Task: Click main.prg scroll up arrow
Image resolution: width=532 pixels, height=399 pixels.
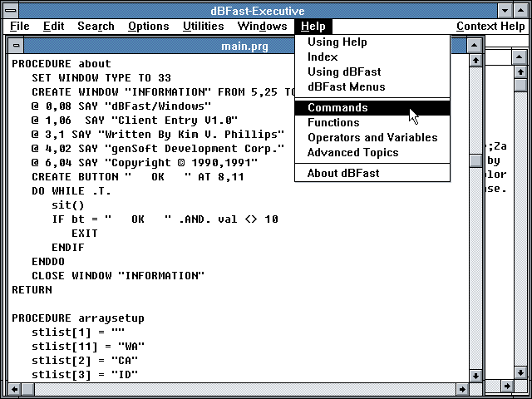Action: pyautogui.click(x=475, y=61)
